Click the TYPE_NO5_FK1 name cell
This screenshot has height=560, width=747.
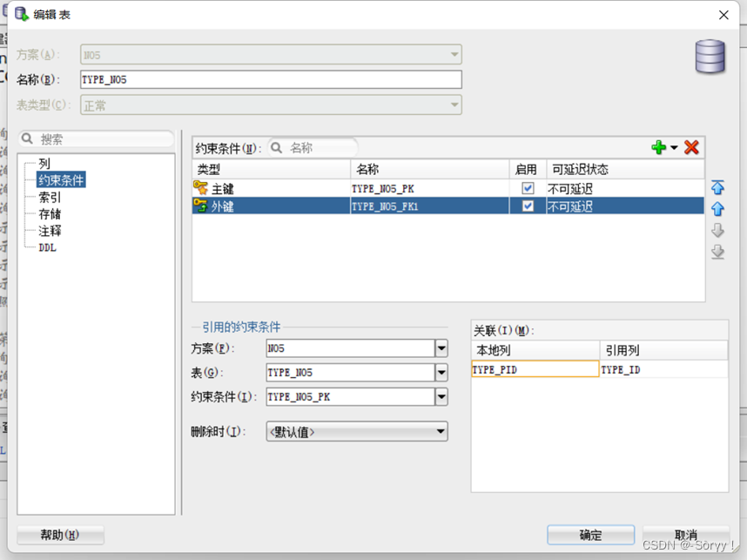[430, 206]
